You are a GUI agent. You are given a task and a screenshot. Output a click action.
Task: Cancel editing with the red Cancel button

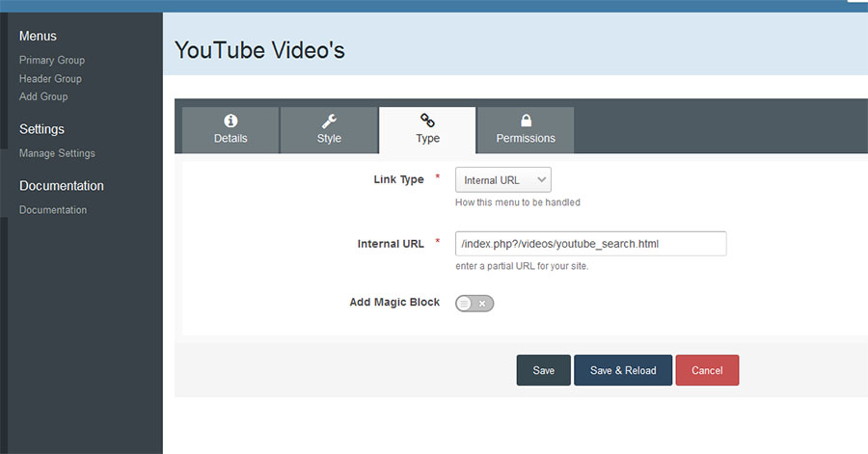tap(707, 371)
